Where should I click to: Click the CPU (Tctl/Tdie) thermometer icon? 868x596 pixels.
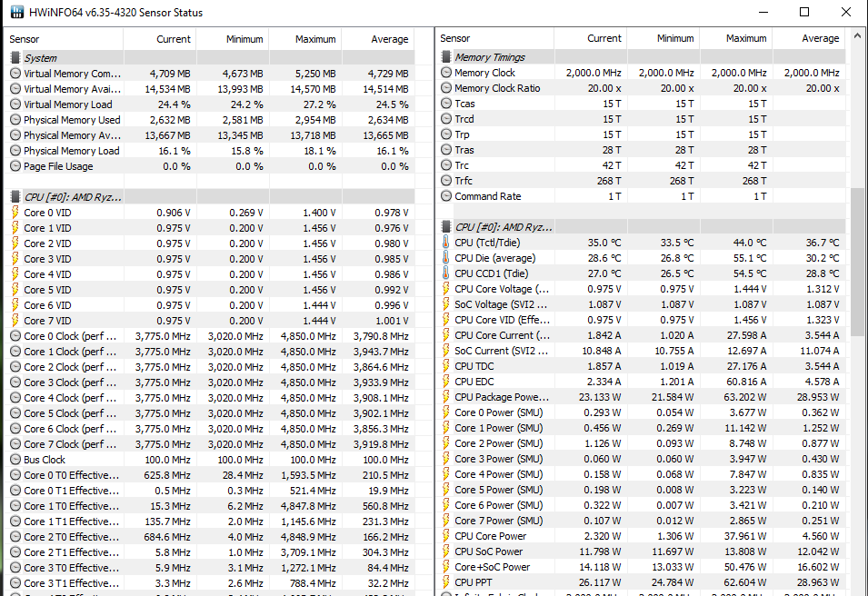pos(446,243)
